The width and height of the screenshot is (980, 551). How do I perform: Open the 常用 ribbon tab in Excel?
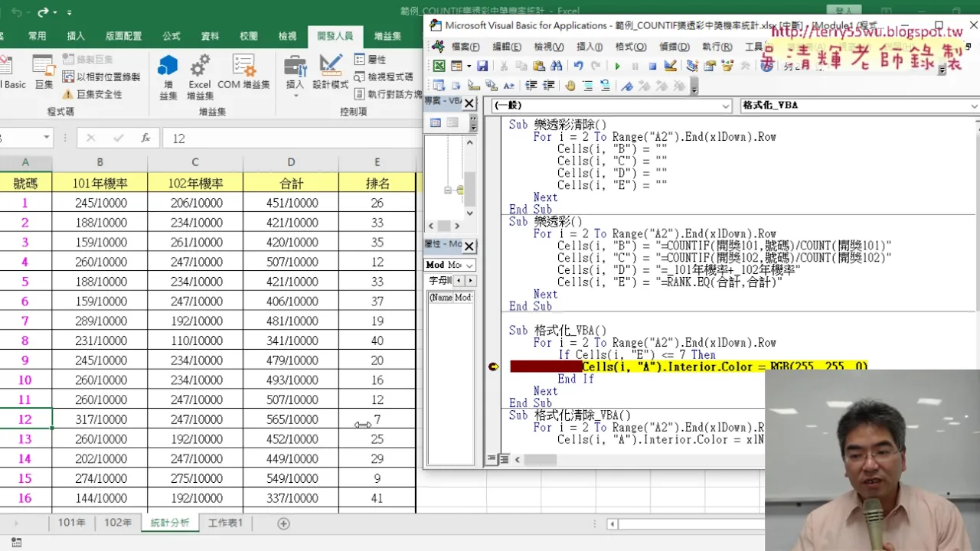[37, 36]
